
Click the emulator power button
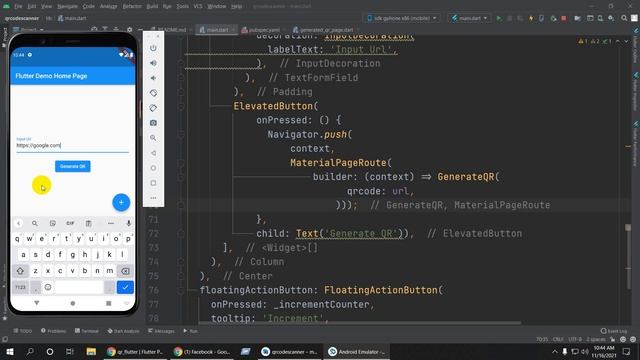click(153, 48)
